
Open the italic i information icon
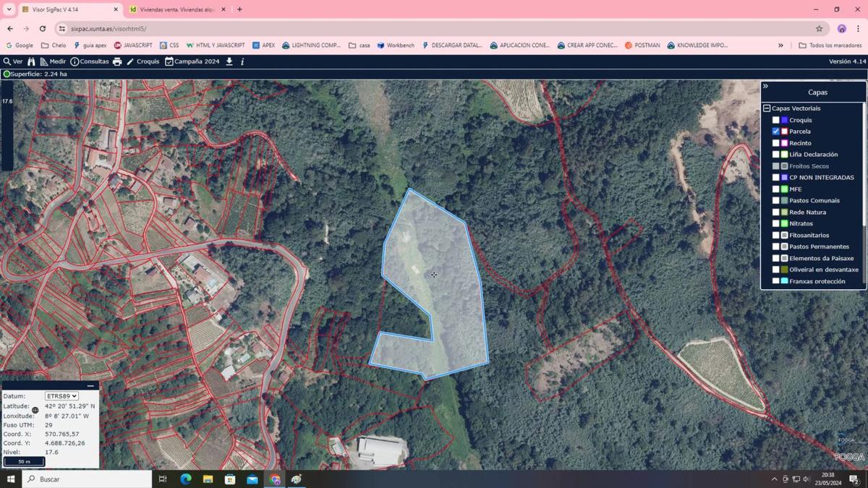(242, 61)
